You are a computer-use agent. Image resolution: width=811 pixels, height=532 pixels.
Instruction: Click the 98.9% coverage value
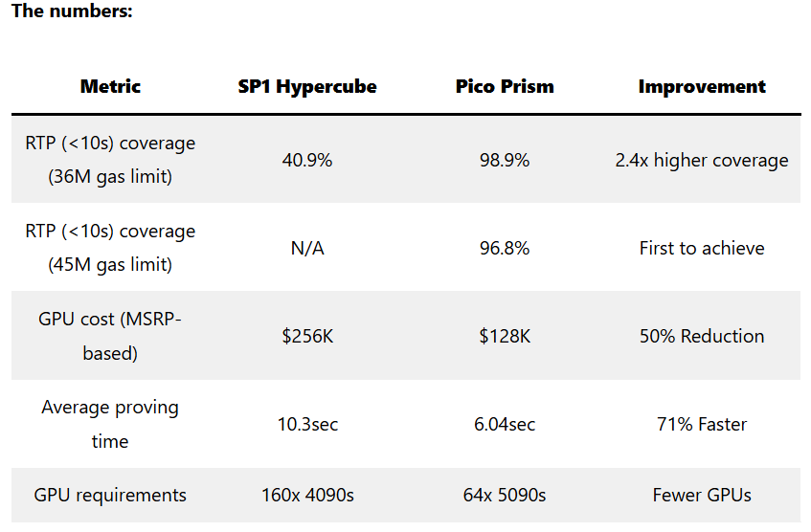tap(505, 160)
